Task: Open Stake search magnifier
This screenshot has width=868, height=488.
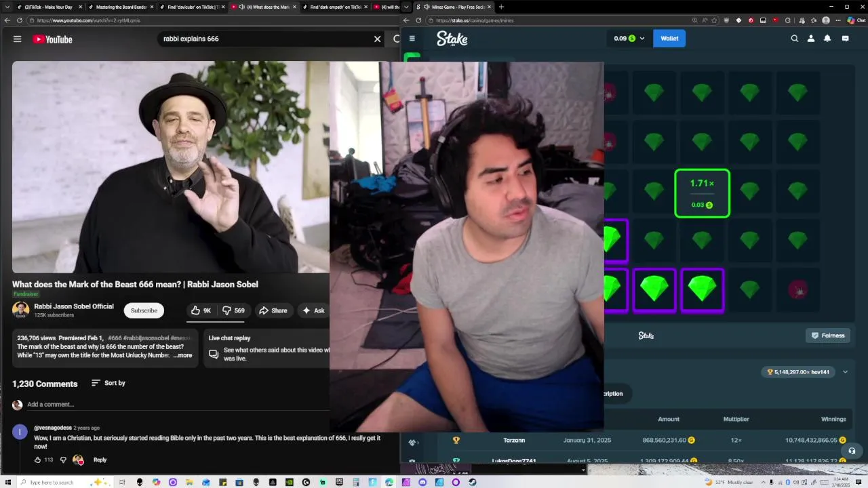Action: tap(794, 39)
